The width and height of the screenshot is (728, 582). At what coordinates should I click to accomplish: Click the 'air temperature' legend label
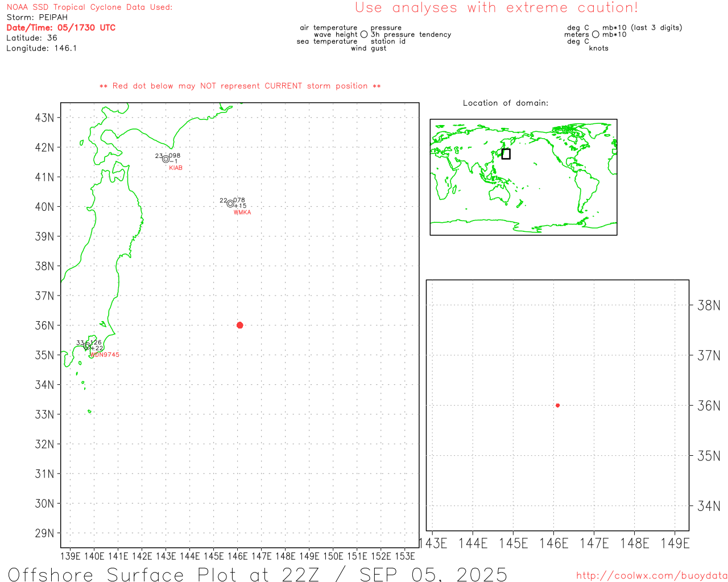tap(329, 27)
